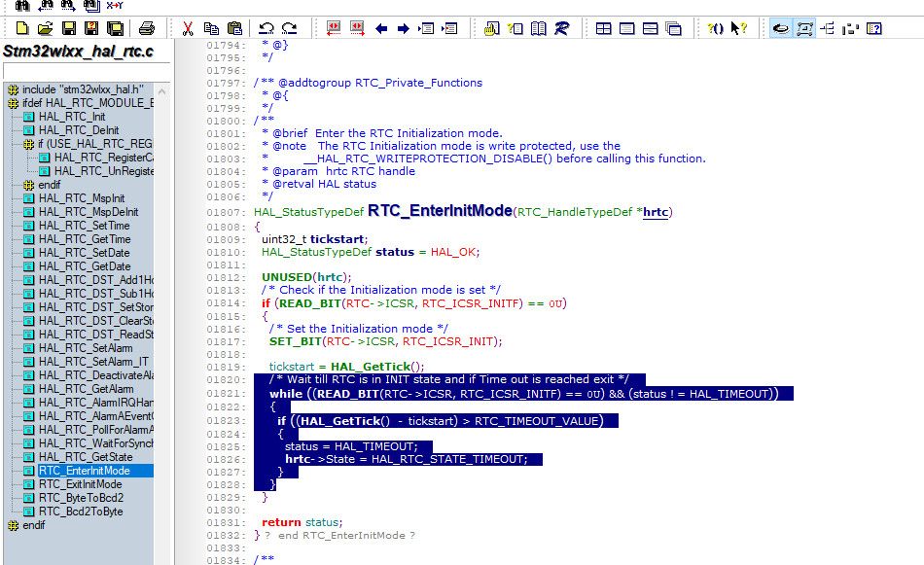
Task: Select RTC_ExitInitMode in the symbol list
Action: coord(80,484)
